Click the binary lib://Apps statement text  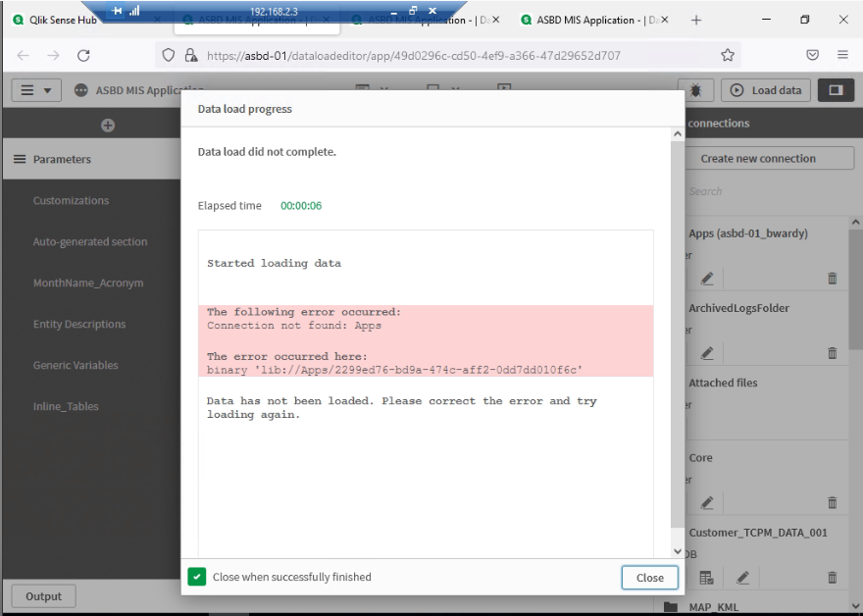tap(394, 370)
